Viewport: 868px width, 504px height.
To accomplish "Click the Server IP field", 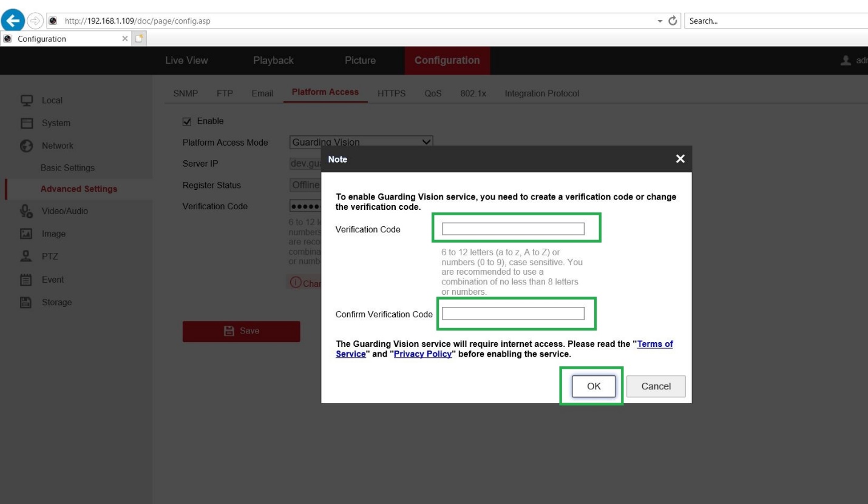I will 305,164.
